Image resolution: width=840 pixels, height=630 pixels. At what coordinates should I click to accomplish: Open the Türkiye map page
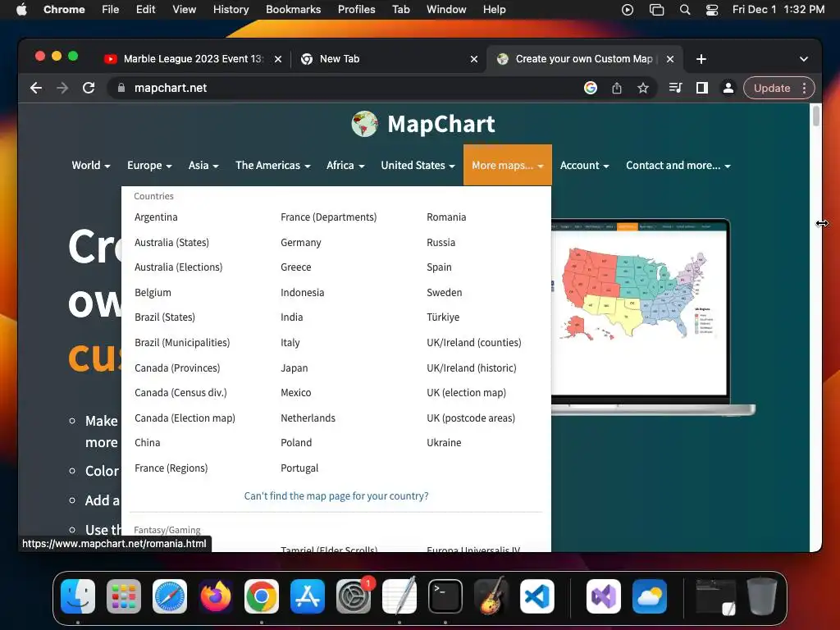443,317
